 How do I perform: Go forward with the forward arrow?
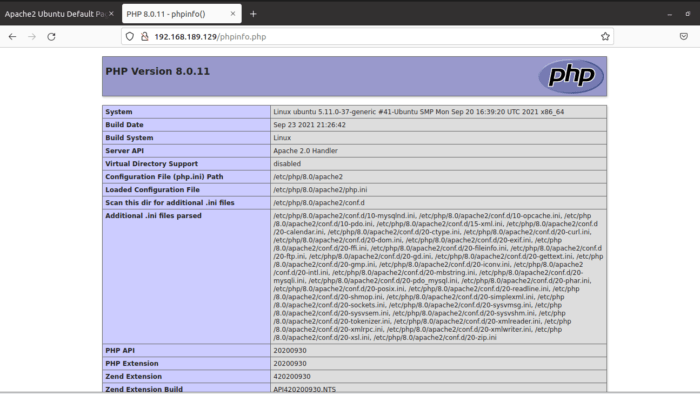(32, 37)
